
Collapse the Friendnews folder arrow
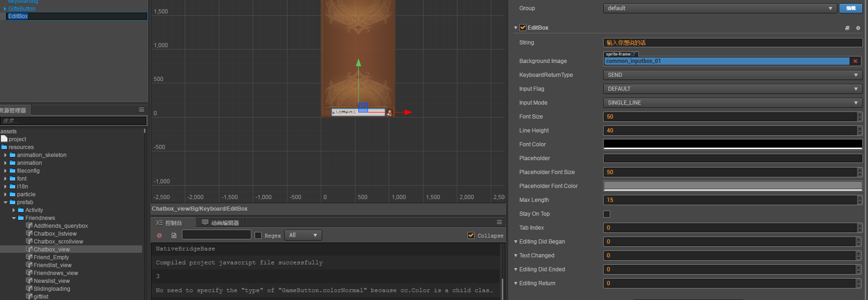tap(14, 218)
